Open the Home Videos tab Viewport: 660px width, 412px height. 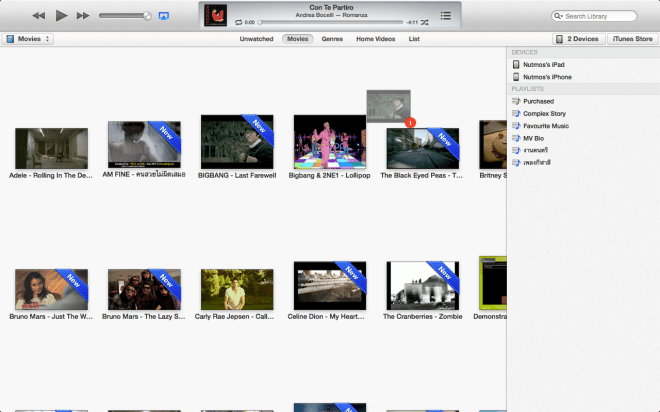375,39
